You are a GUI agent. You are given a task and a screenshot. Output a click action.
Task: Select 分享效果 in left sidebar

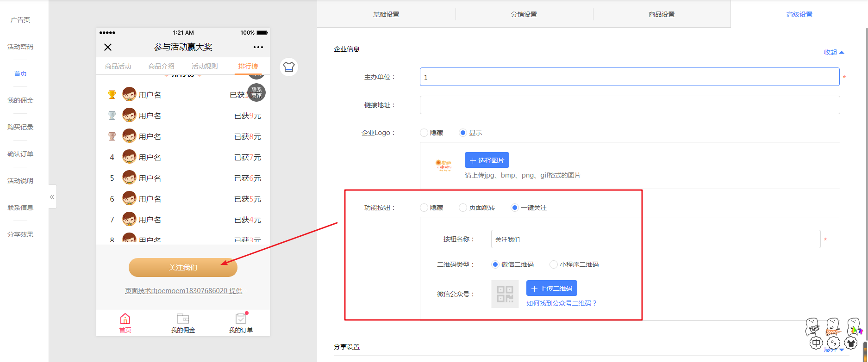pos(20,234)
